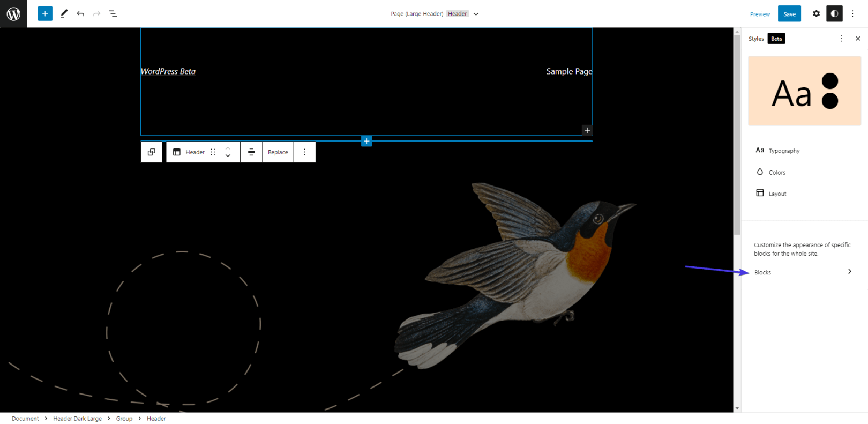Grab the Header block drag handle
868x424 pixels.
click(x=213, y=152)
